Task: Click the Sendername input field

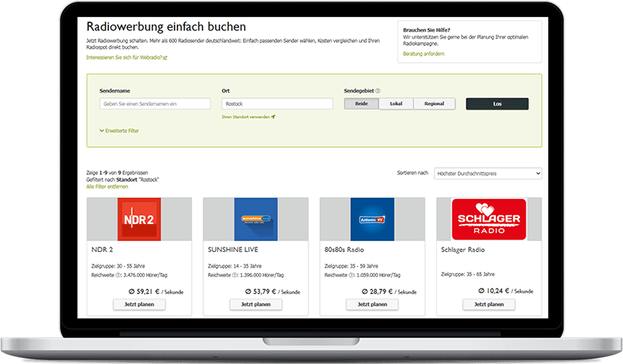Action: click(155, 103)
